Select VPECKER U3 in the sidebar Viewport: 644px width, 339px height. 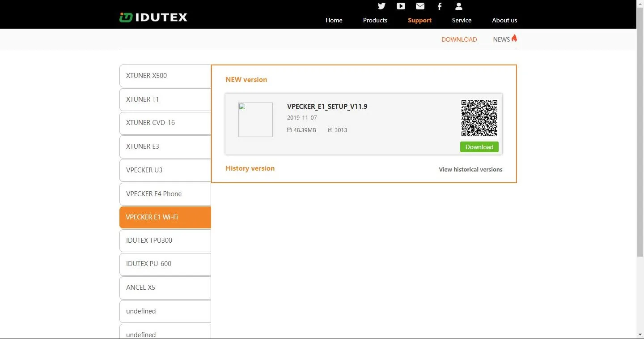click(165, 170)
